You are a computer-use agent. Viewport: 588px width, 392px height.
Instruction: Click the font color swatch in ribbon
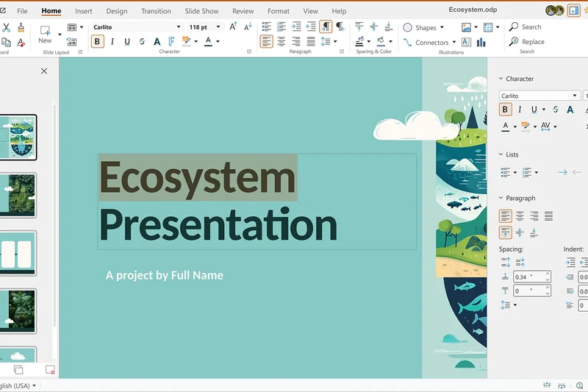pyautogui.click(x=209, y=42)
